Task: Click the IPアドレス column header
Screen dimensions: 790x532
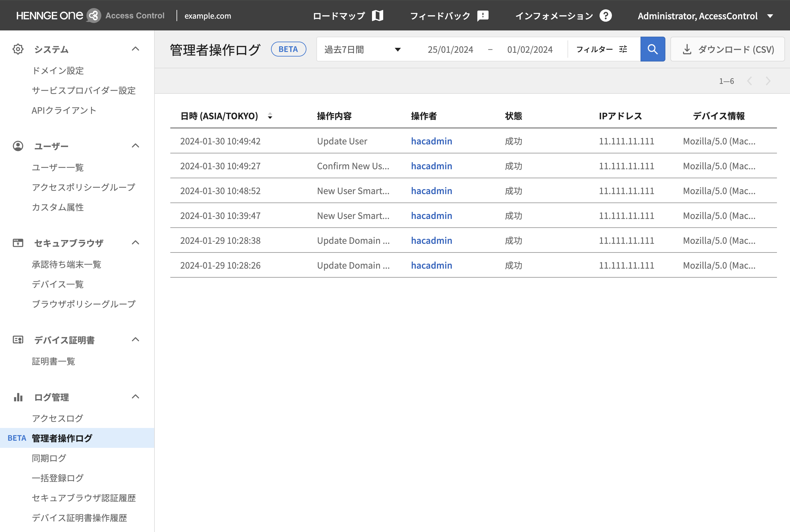Action: tap(620, 116)
